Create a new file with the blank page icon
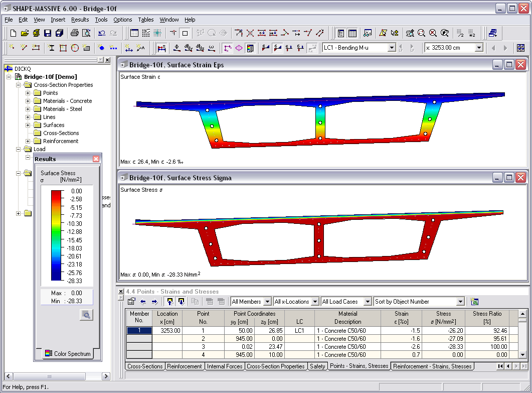 tap(13, 33)
